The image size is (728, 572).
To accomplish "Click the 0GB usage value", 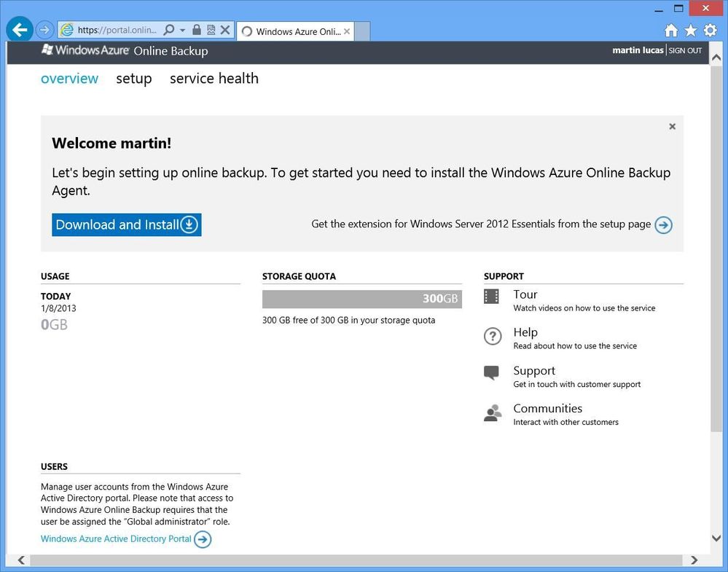I will coord(55,324).
